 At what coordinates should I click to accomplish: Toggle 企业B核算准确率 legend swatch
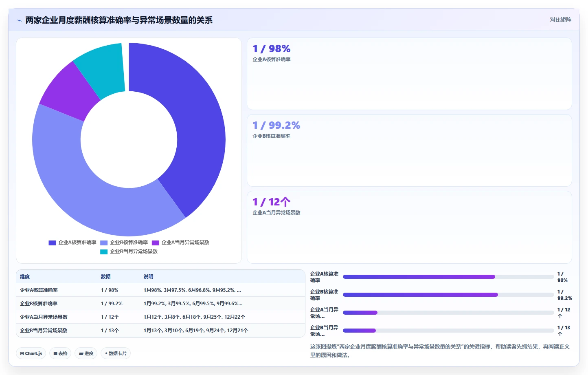(x=104, y=243)
